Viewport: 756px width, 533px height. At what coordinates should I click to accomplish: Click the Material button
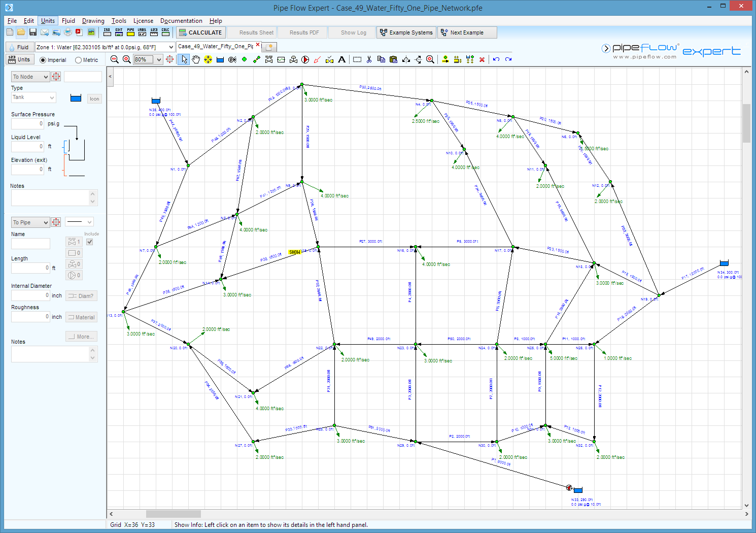[81, 317]
